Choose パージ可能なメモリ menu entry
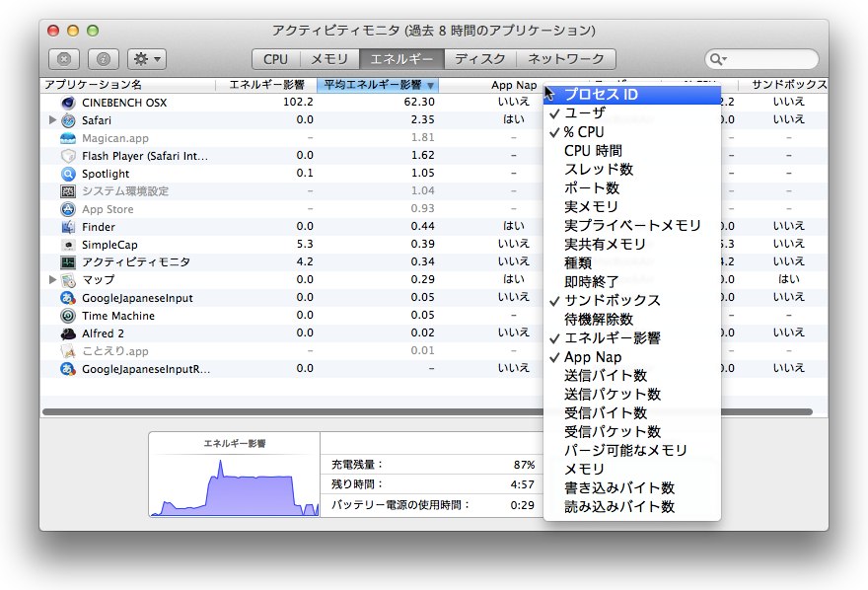 [632, 451]
